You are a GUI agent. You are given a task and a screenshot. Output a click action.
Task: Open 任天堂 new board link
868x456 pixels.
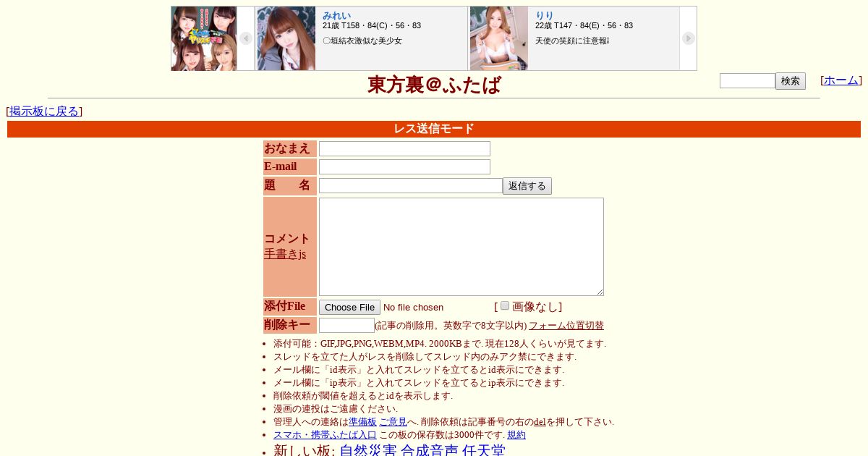pyautogui.click(x=484, y=451)
